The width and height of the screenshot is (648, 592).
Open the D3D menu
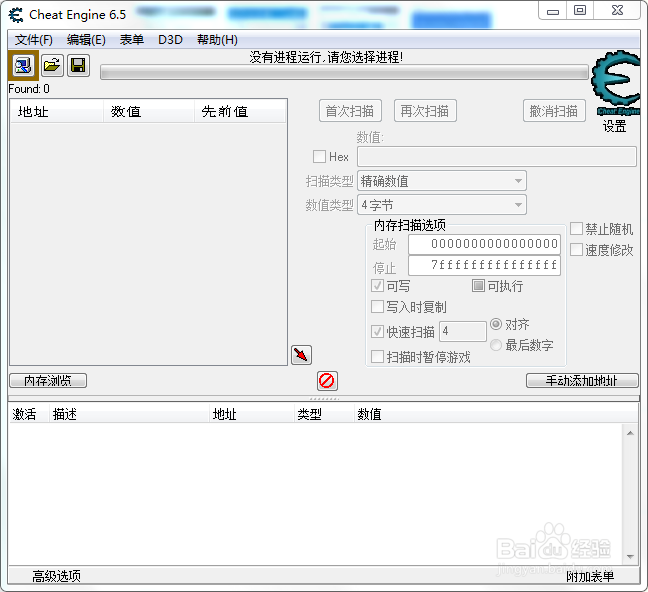point(170,40)
